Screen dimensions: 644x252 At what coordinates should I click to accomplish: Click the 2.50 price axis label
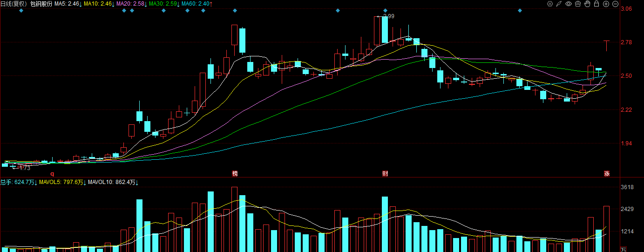click(x=626, y=76)
